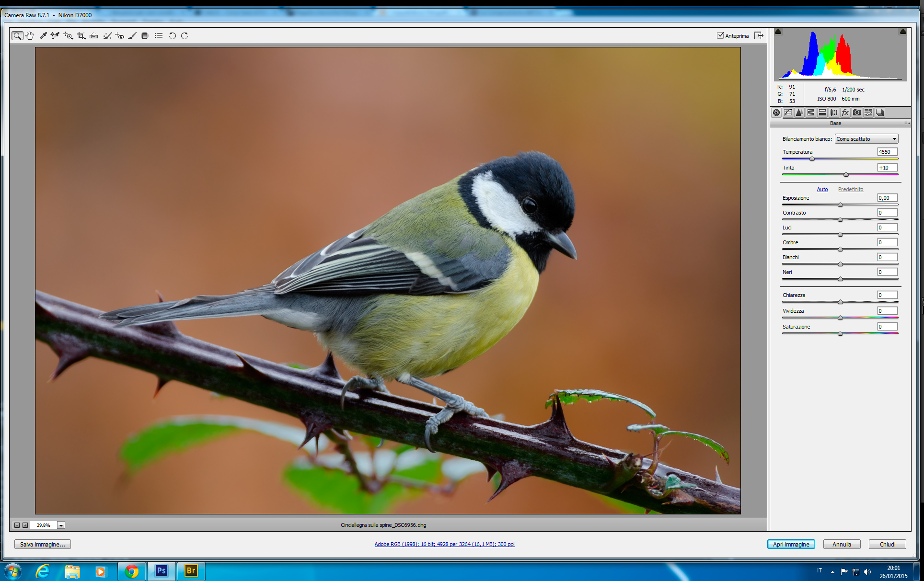Select the Straighten level tool
This screenshot has height=581, width=924.
tap(94, 36)
